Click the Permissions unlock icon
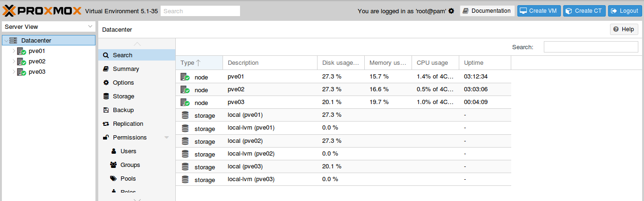The height and width of the screenshot is (201, 644). (106, 138)
